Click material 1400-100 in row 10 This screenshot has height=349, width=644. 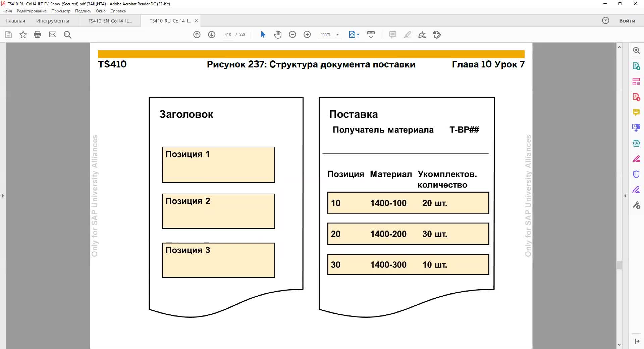coord(388,203)
